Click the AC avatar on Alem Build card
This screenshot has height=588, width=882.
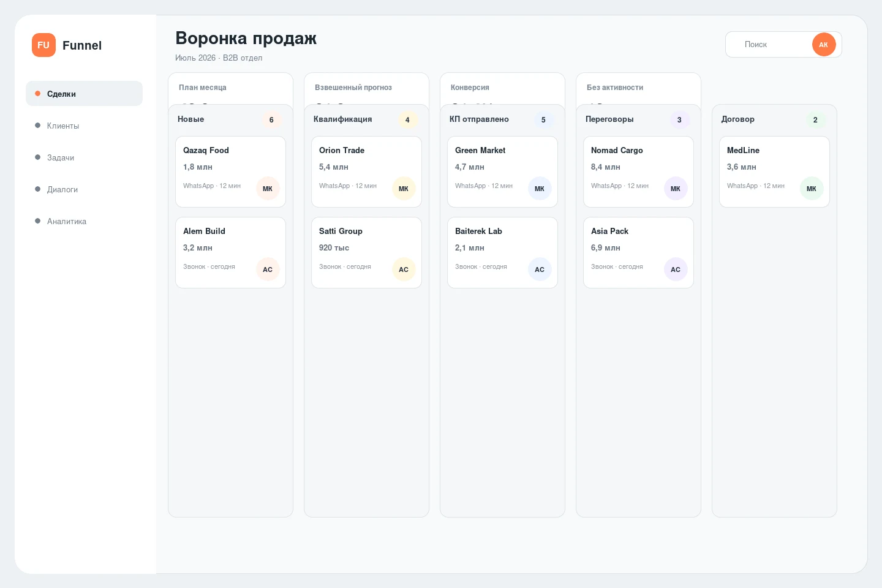(268, 269)
